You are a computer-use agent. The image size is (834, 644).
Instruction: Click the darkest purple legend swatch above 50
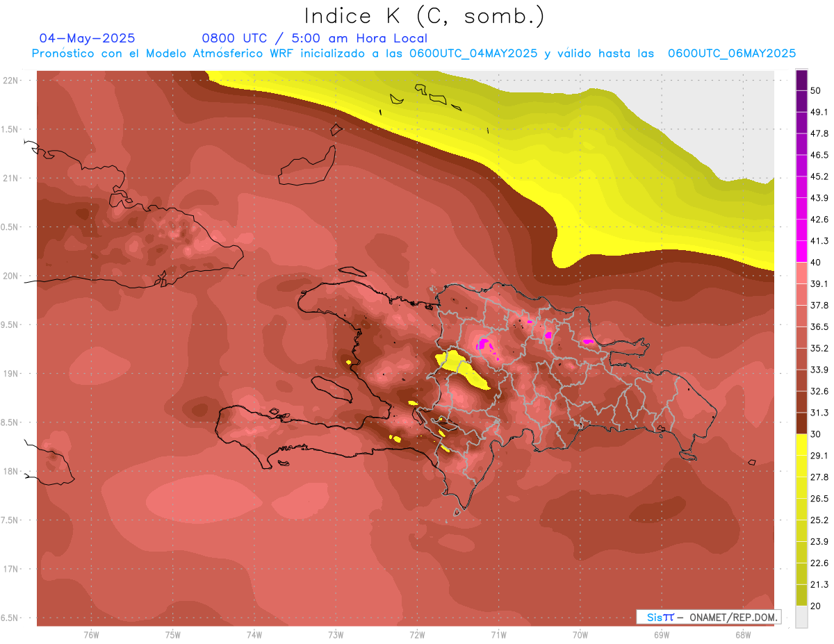[x=801, y=81]
